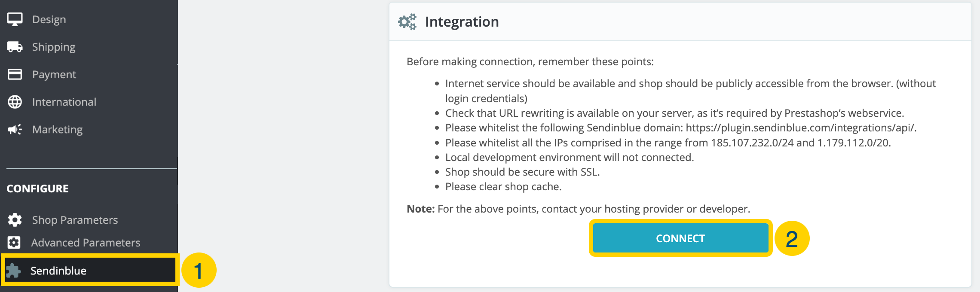Click the CONNECT button
980x292 pixels.
point(680,238)
